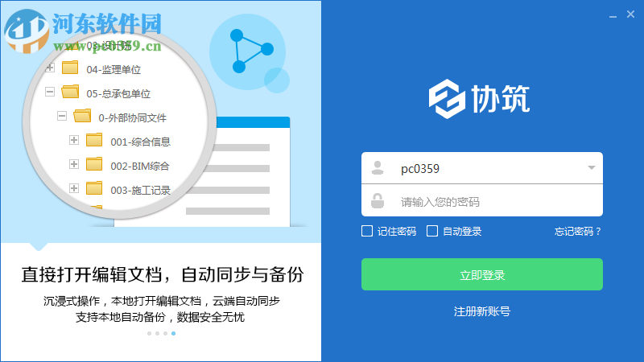
Task: Click the 协筑 logo
Action: click(x=479, y=99)
